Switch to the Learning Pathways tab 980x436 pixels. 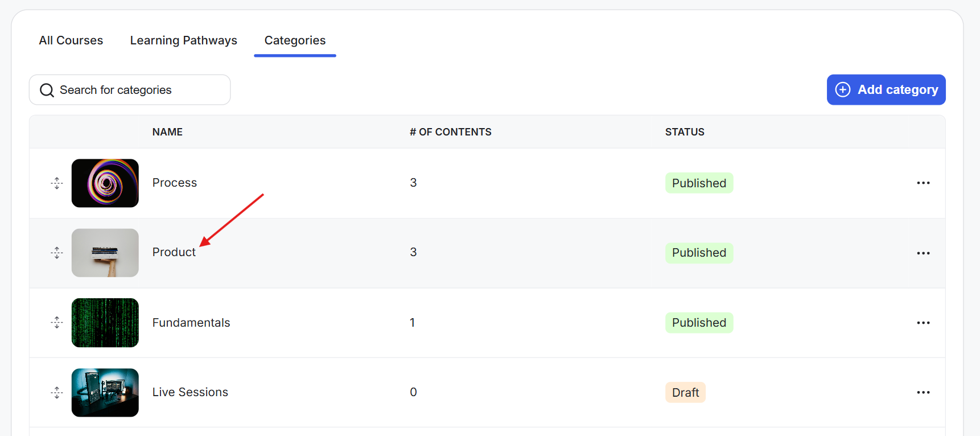(183, 40)
